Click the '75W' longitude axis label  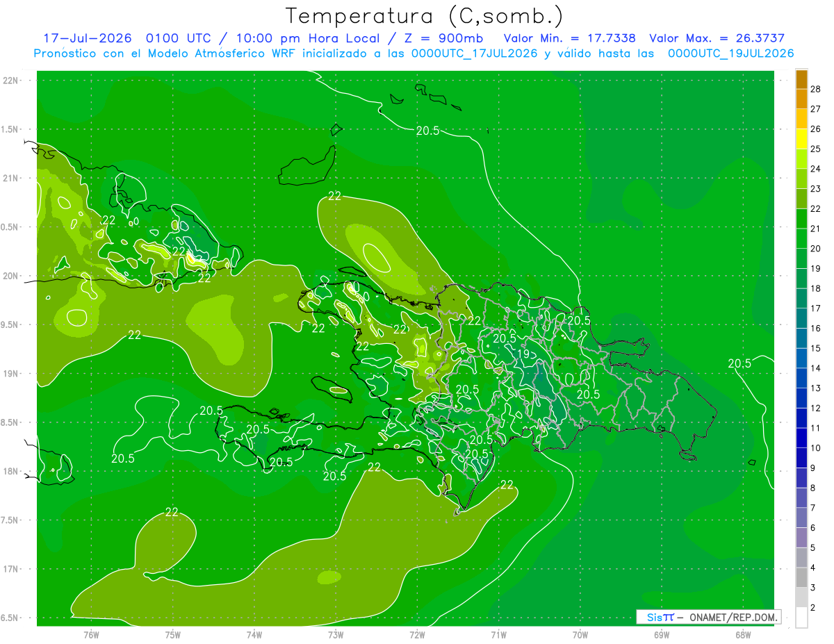[173, 634]
